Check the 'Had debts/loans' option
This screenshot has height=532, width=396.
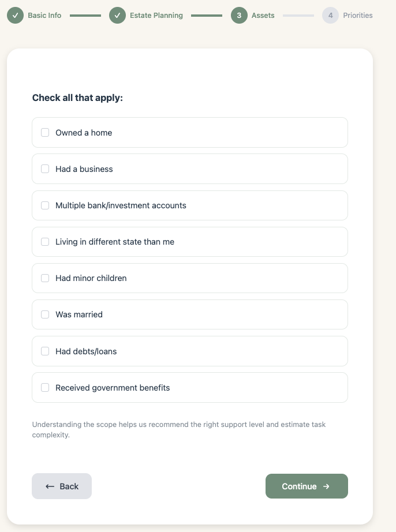pyautogui.click(x=45, y=350)
